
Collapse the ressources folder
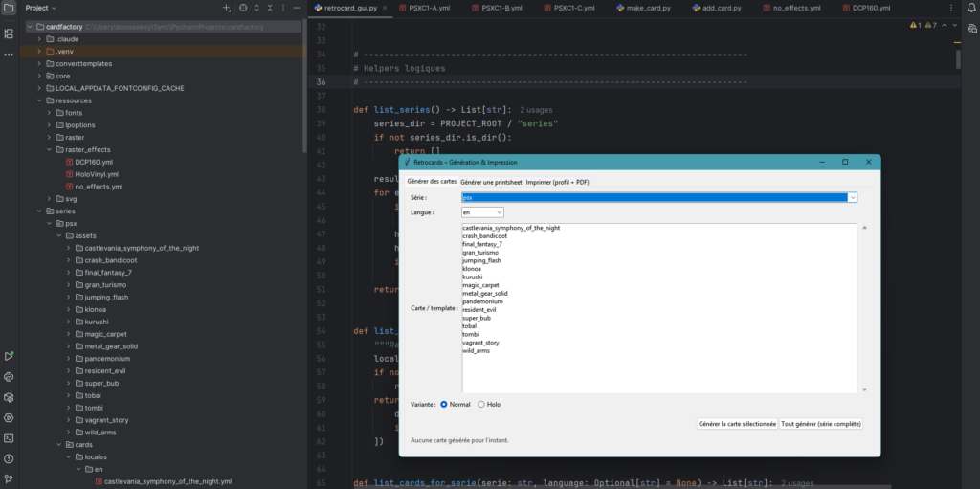click(x=39, y=100)
